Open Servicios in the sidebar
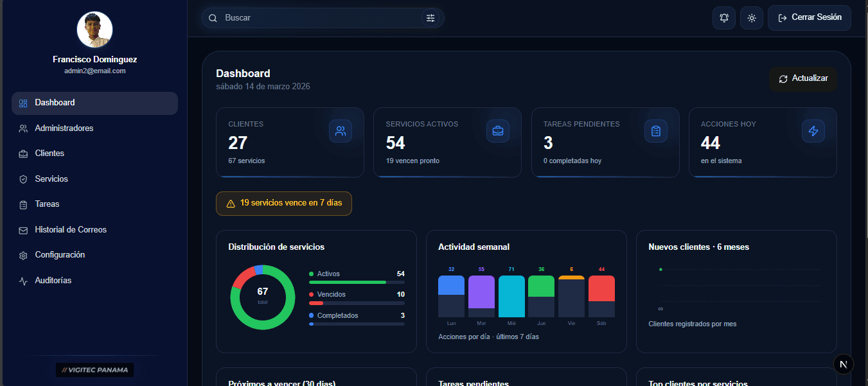 pos(94,179)
